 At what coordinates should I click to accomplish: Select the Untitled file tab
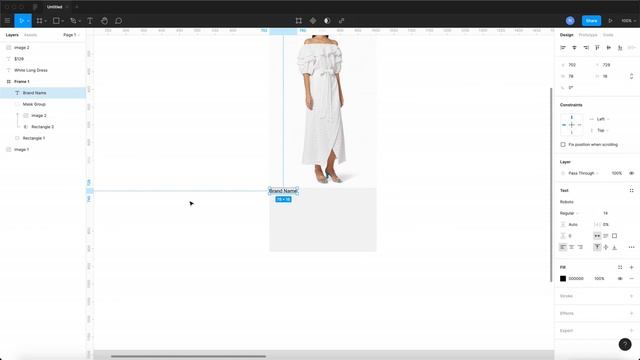pyautogui.click(x=54, y=7)
